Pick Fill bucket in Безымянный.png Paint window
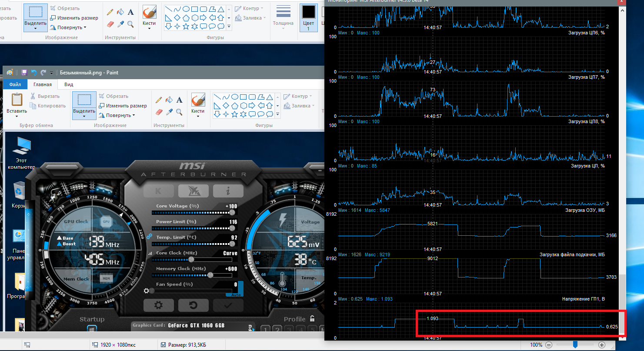This screenshot has height=351, width=644. tap(169, 100)
